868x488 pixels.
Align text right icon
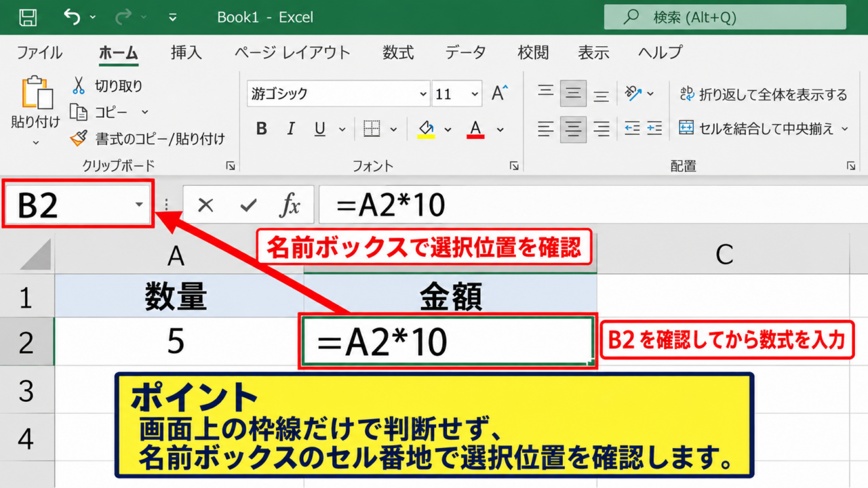(x=601, y=128)
